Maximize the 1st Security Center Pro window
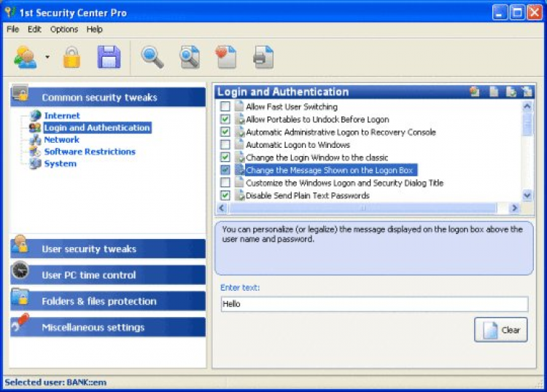Viewport: 547px width, 392px height. (517, 13)
